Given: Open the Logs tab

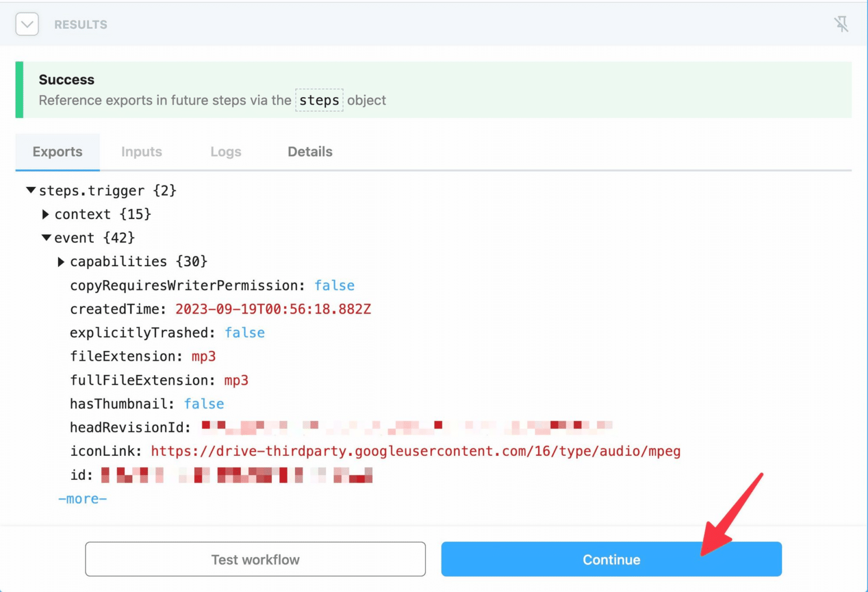Looking at the screenshot, I should pyautogui.click(x=225, y=152).
